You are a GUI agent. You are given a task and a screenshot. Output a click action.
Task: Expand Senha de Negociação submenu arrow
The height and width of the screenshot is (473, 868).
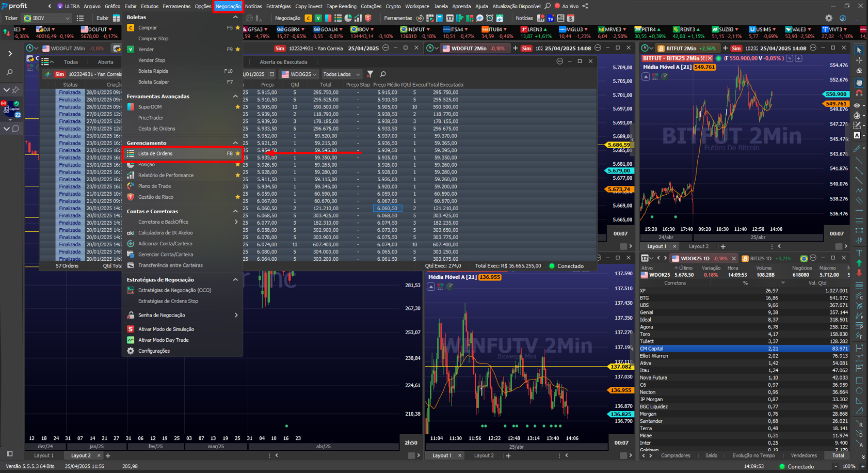tap(236, 315)
